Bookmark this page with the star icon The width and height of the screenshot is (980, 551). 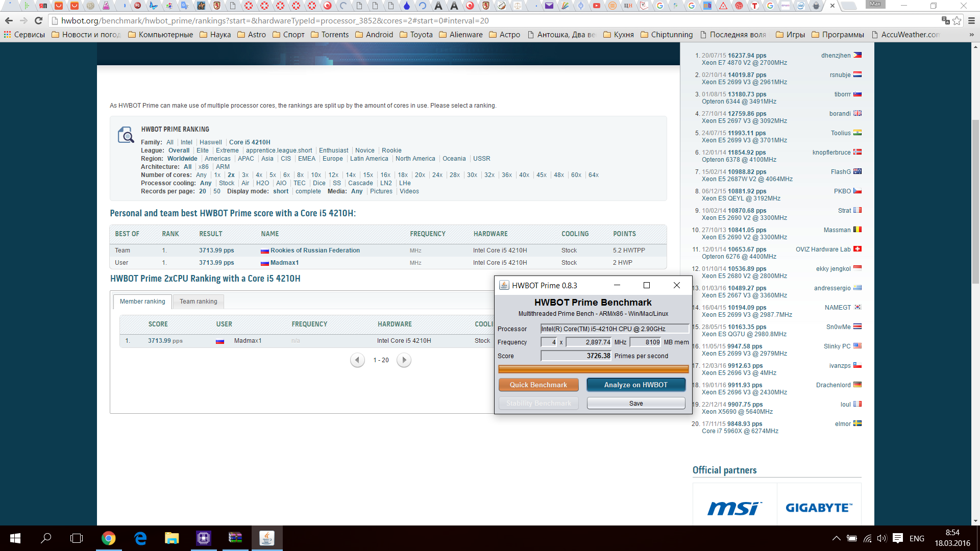[957, 21]
